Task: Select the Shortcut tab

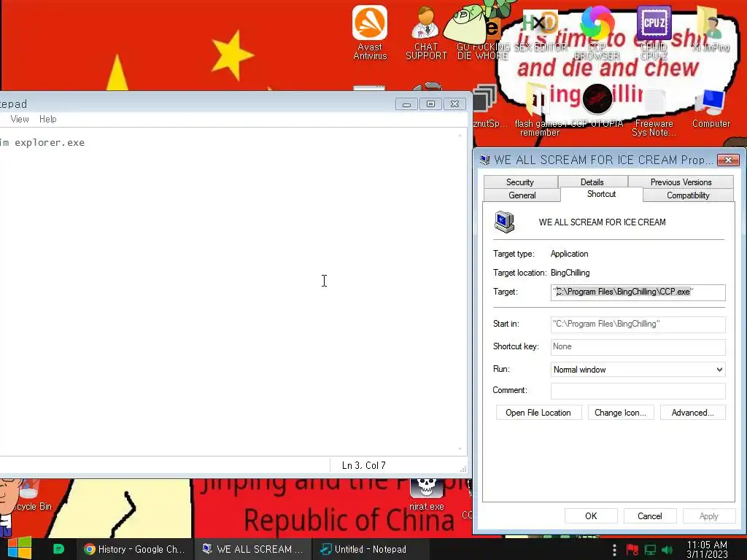Action: pyautogui.click(x=602, y=194)
